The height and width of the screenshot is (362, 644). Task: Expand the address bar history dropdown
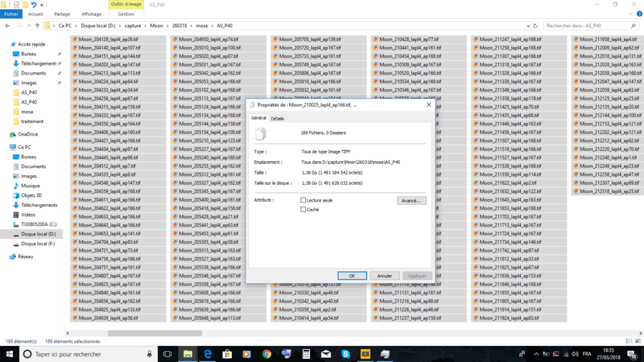[x=528, y=26]
